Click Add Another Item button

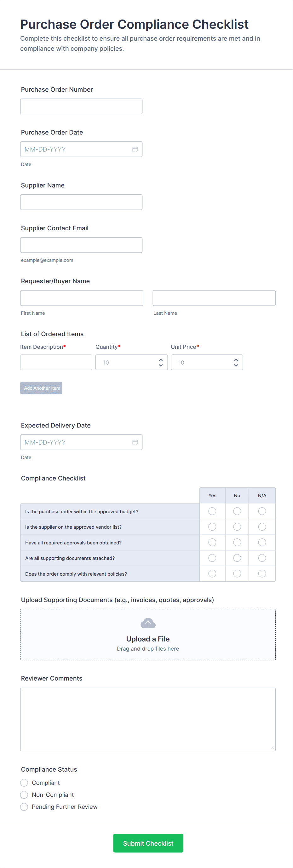point(41,388)
